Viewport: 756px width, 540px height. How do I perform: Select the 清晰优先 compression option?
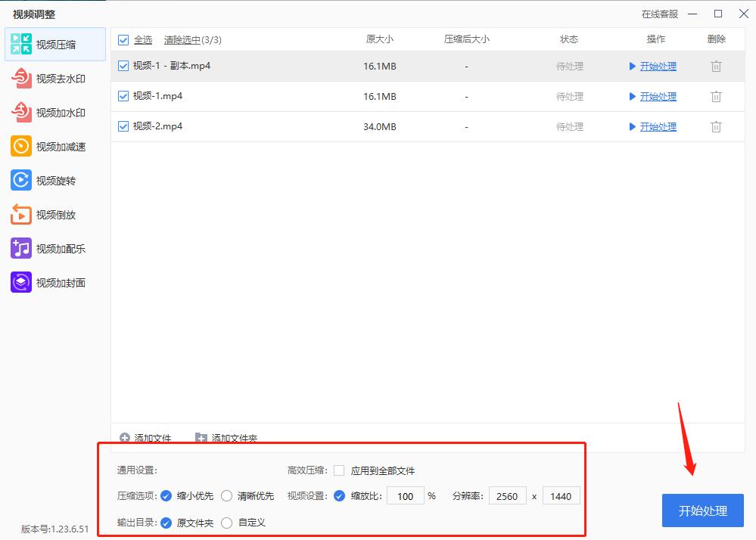(226, 495)
